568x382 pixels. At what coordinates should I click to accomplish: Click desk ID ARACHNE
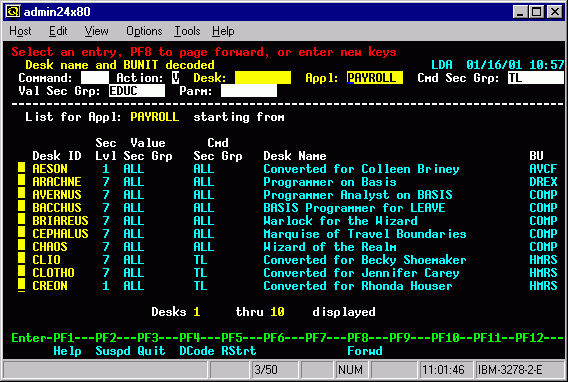pos(57,182)
